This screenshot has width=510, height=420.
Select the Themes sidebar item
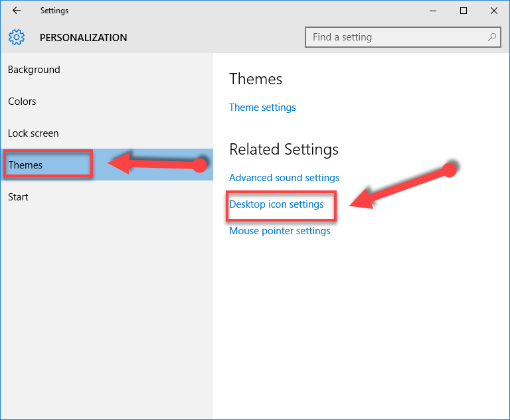pyautogui.click(x=25, y=165)
